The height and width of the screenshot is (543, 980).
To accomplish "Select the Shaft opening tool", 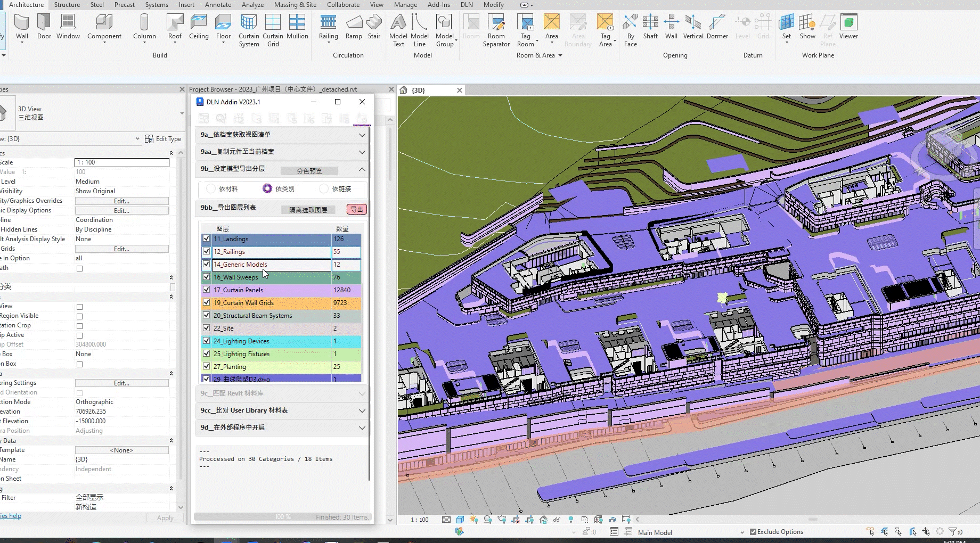I will pos(650,27).
